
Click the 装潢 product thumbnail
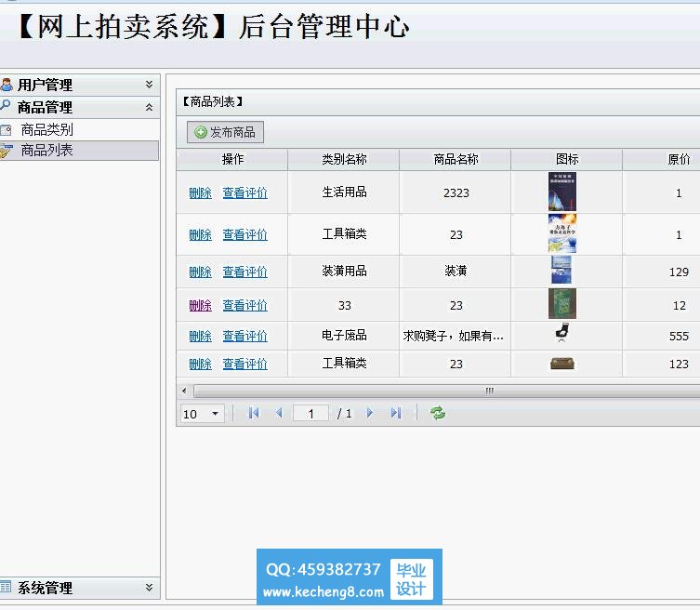561,271
